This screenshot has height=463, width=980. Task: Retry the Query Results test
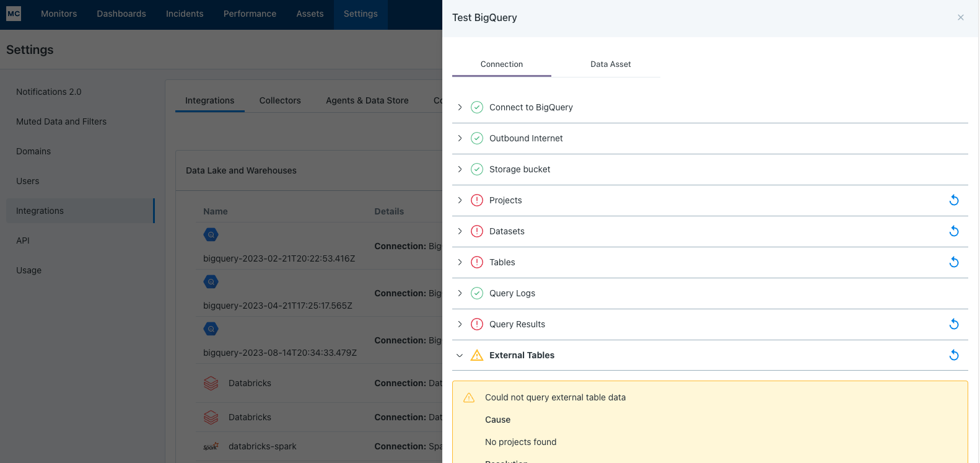[x=954, y=324]
